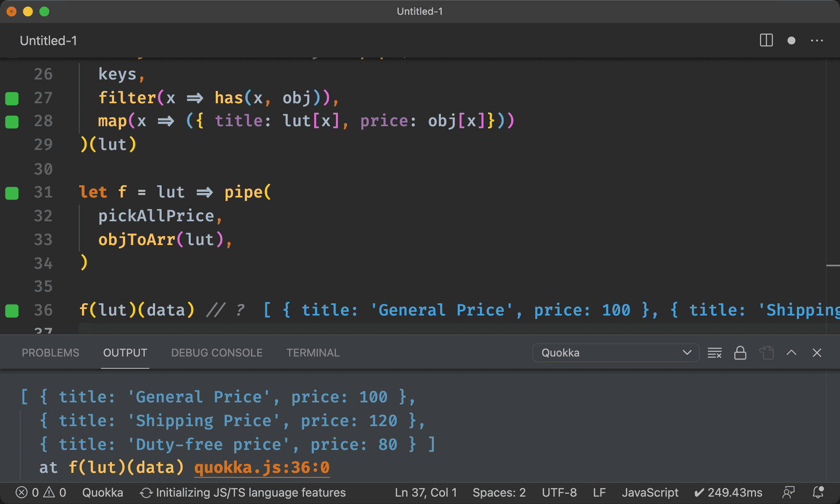The height and width of the screenshot is (504, 840).
Task: Click the macOS green zoom window button
Action: click(x=44, y=11)
